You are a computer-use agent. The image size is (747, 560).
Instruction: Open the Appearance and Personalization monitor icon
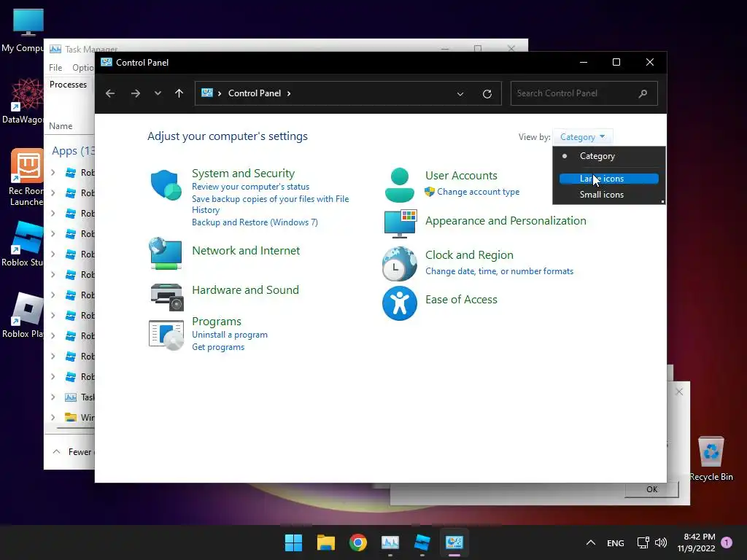pyautogui.click(x=400, y=223)
